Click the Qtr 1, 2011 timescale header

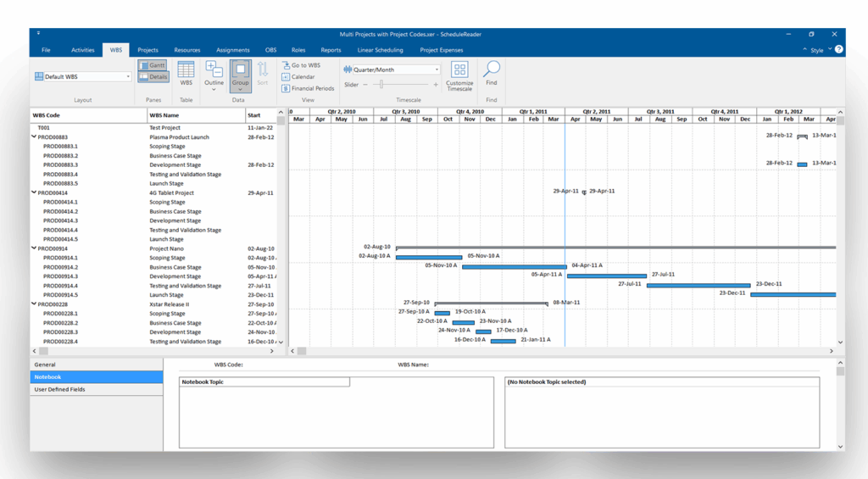pyautogui.click(x=533, y=111)
